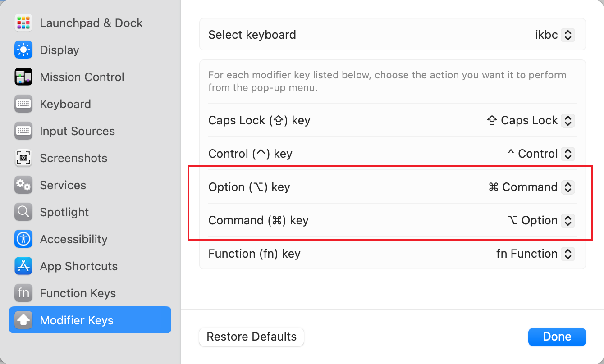Click the Screenshots camera icon
Viewport: 604px width, 364px height.
click(x=23, y=158)
